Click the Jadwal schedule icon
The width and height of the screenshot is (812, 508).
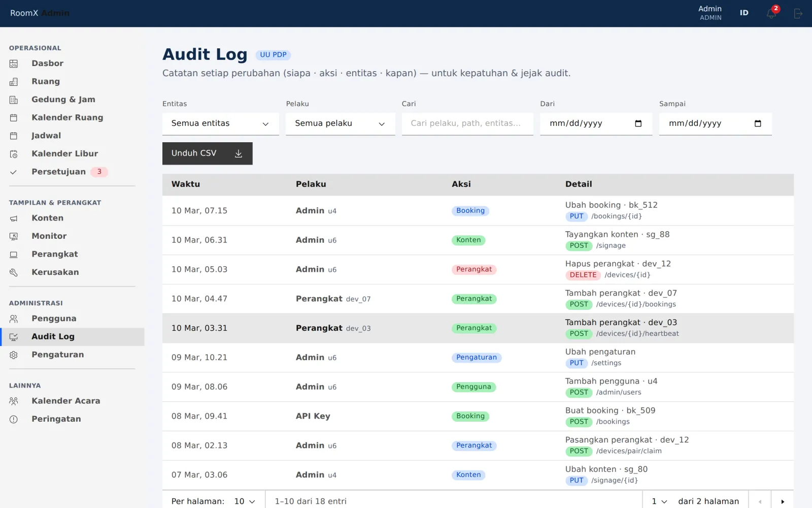14,136
